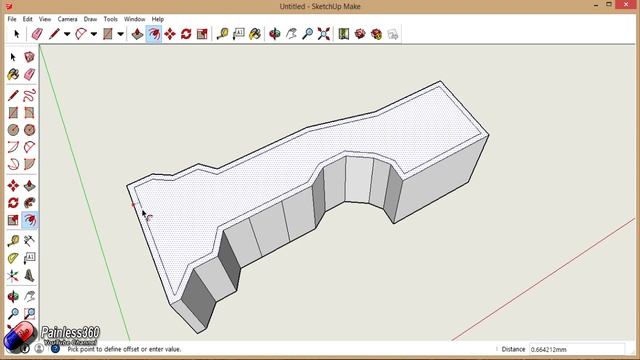Open the Tools menu
This screenshot has height=360, width=640.
tap(110, 19)
